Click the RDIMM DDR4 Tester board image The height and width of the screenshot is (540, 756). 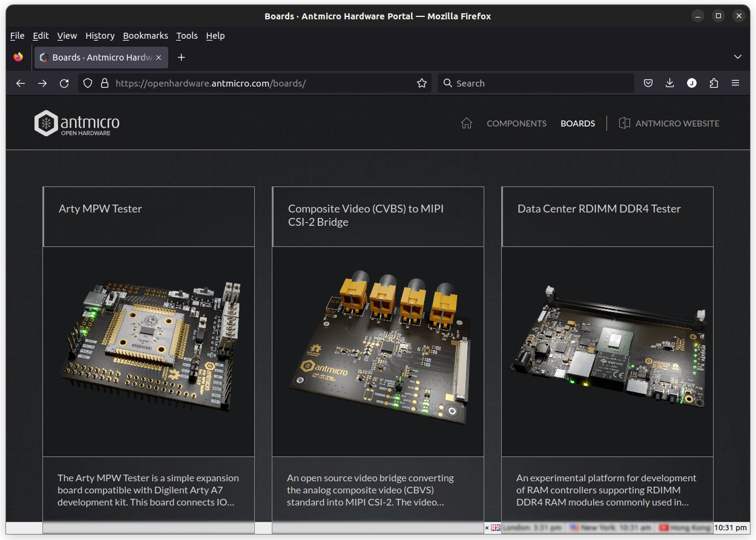click(608, 351)
